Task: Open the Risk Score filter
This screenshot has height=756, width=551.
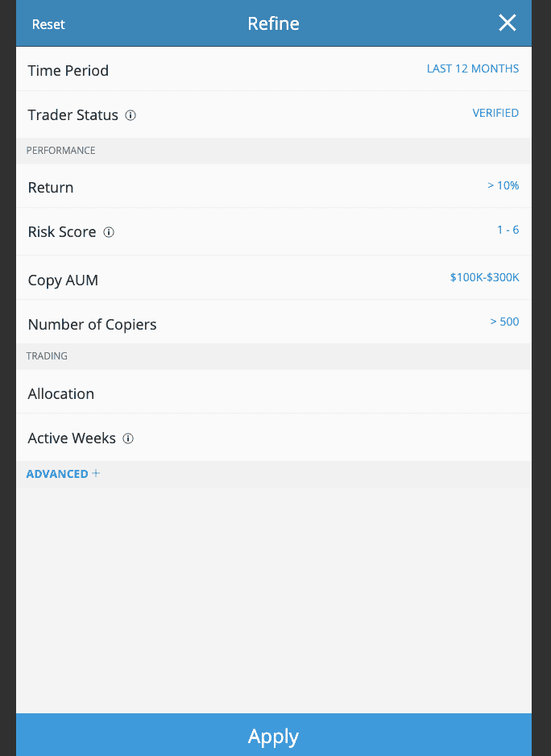Action: (x=274, y=232)
